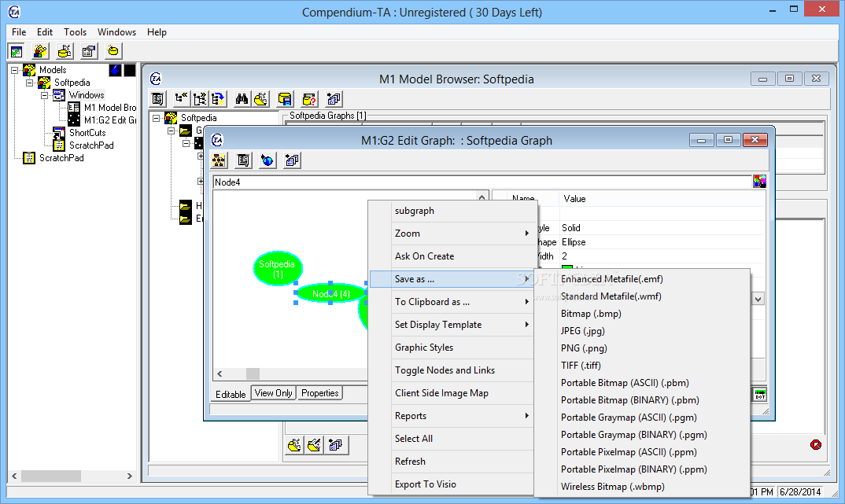Open the Help menu

pyautogui.click(x=157, y=32)
